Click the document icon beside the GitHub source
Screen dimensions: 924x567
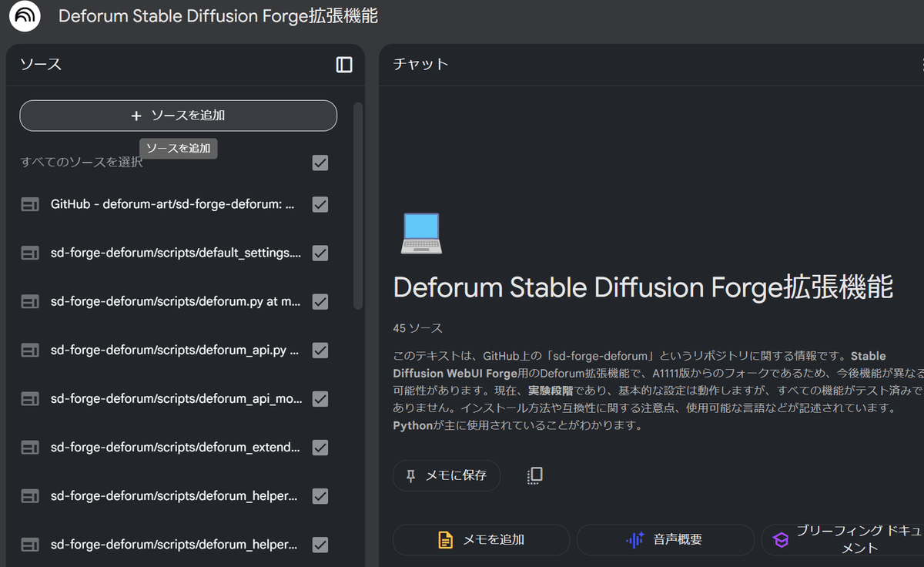point(29,204)
